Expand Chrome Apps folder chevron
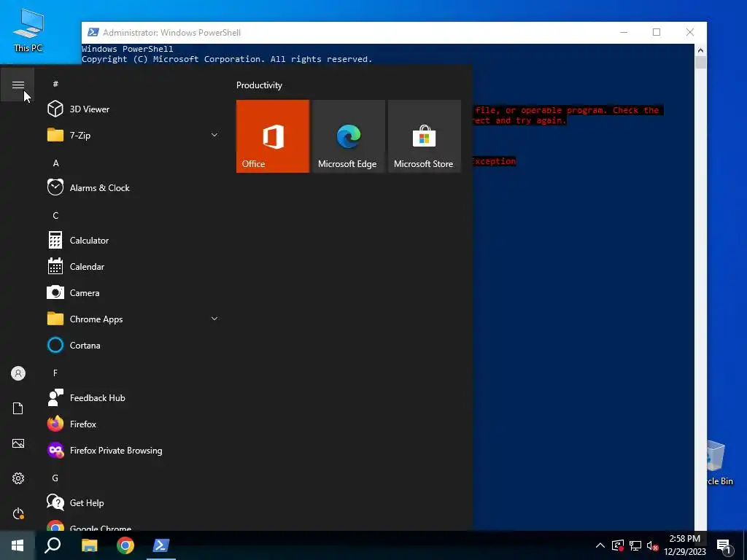The width and height of the screenshot is (747, 560). (214, 319)
